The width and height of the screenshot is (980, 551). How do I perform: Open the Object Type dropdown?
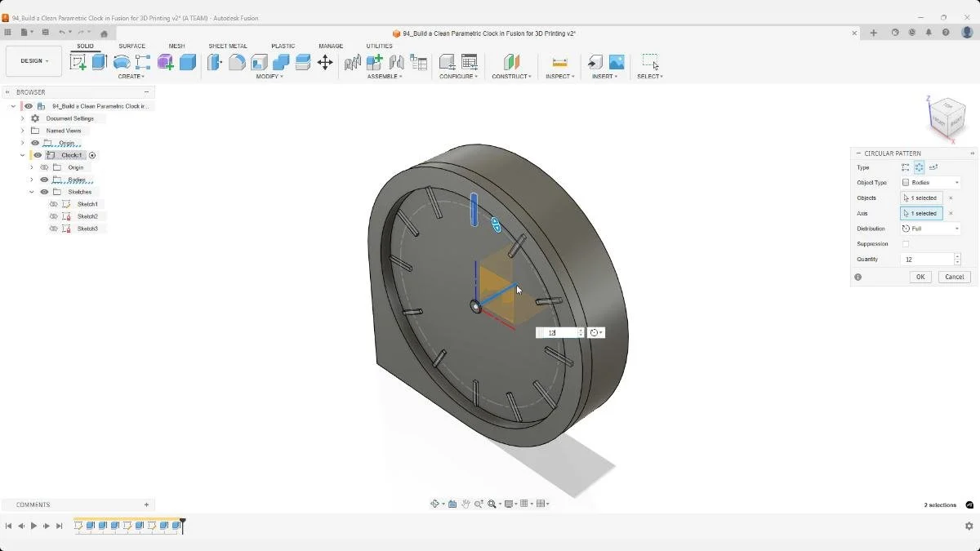click(956, 182)
